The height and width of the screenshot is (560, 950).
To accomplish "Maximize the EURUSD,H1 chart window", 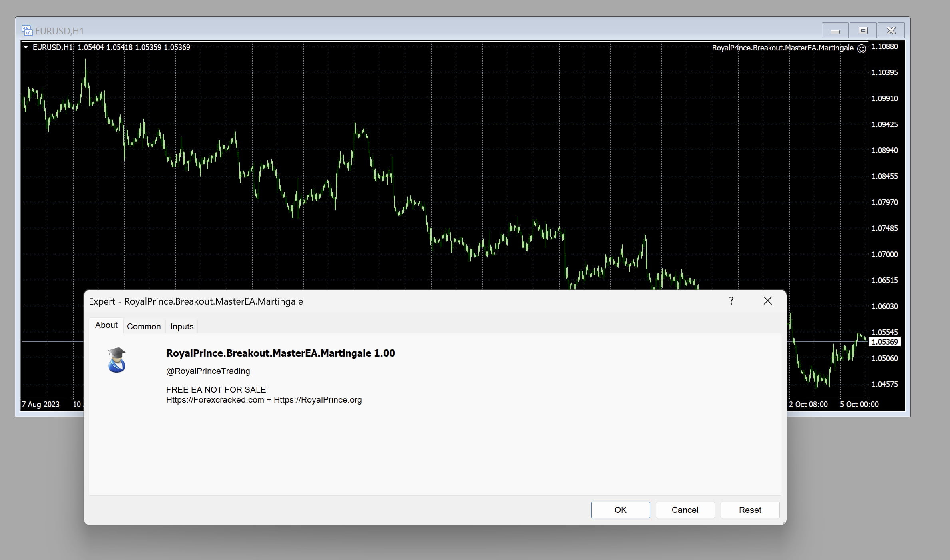I will click(x=863, y=31).
